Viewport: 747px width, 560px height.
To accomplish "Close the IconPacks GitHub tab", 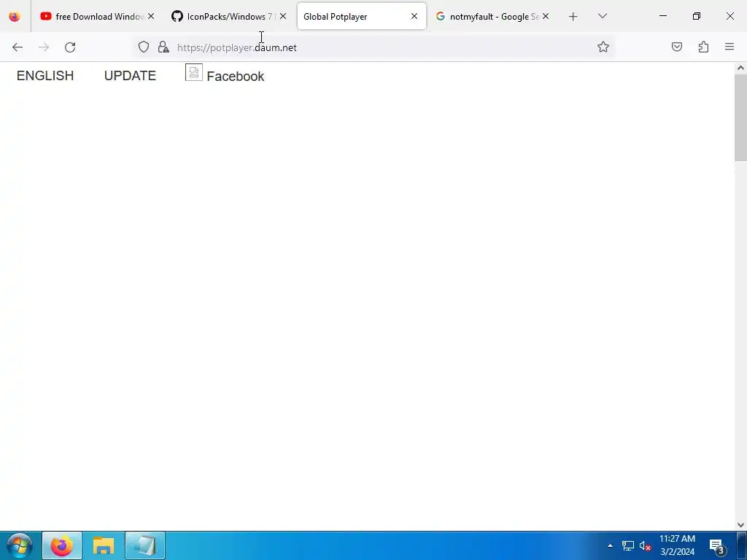I will [283, 17].
